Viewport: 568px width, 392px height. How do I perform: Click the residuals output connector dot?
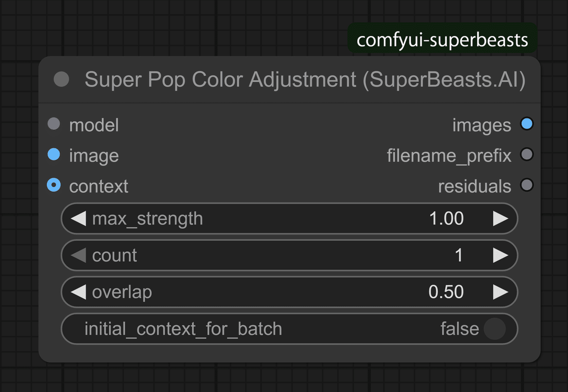(527, 186)
